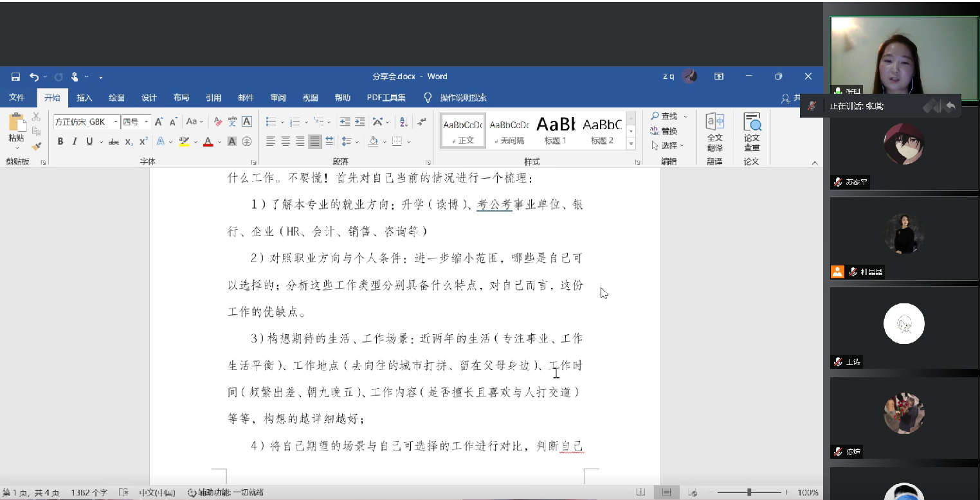
Task: Switch to the 设计 tab
Action: click(x=149, y=98)
